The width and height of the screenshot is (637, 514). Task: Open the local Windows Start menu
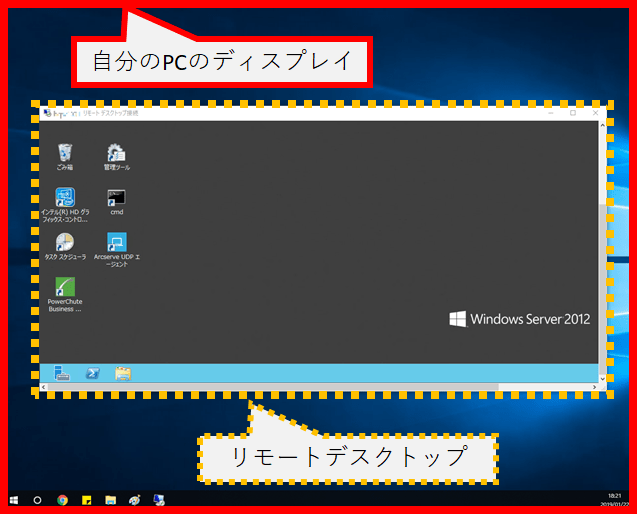coord(14,500)
